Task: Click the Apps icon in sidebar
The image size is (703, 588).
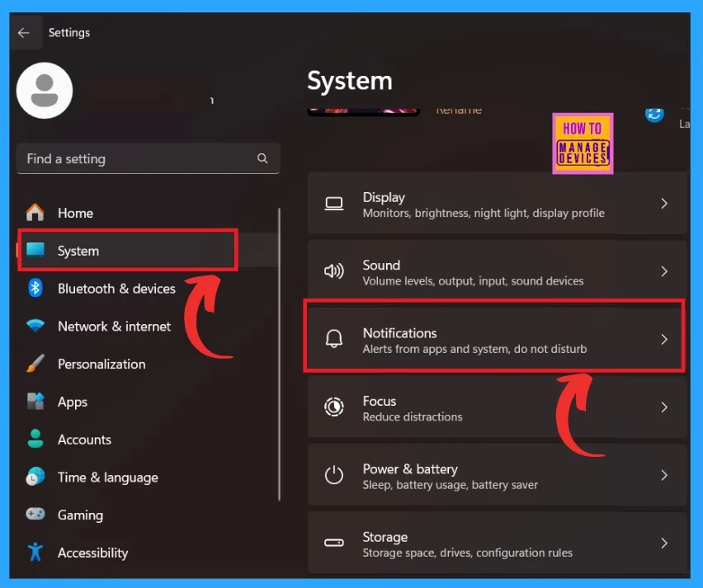Action: click(x=35, y=401)
